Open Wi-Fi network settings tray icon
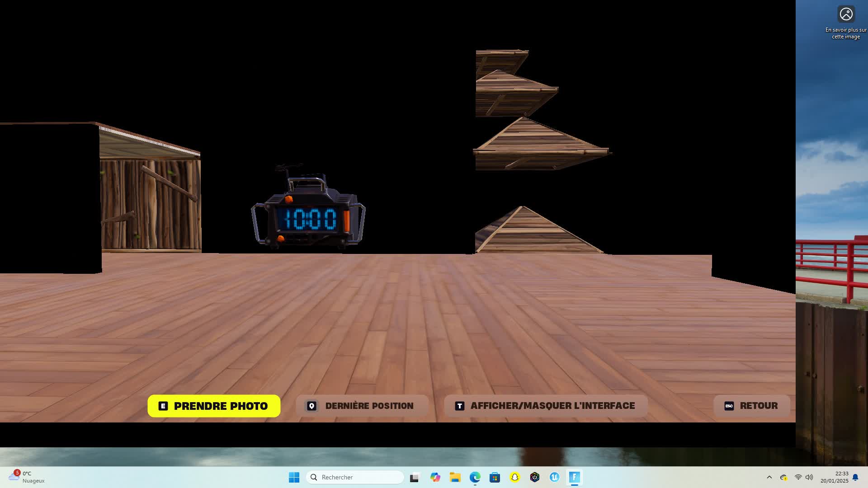This screenshot has height=488, width=868. click(x=798, y=477)
